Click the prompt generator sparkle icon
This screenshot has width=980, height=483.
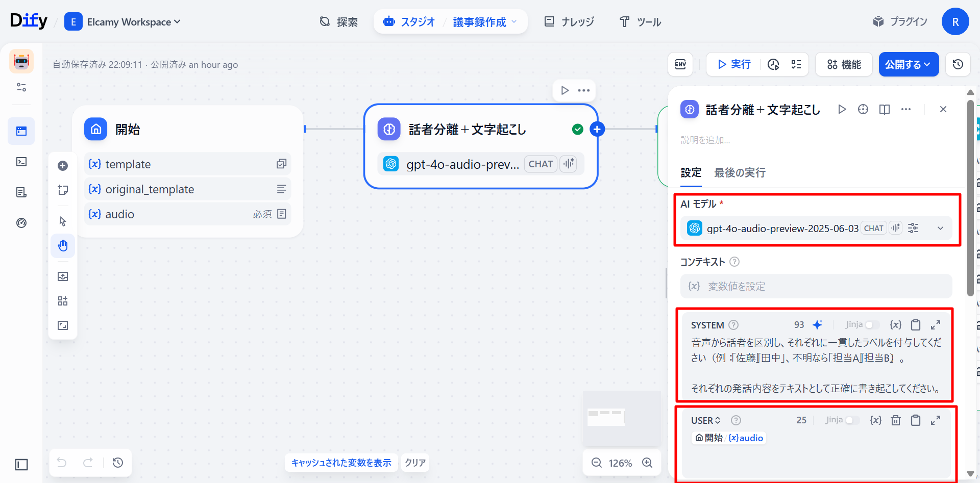click(x=817, y=325)
